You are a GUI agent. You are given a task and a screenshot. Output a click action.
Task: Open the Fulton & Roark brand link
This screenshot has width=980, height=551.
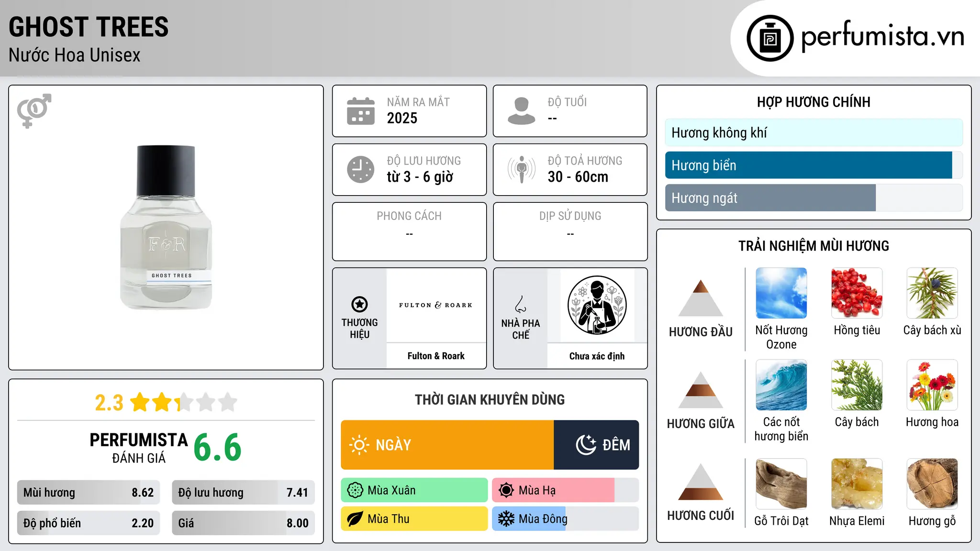(x=436, y=356)
